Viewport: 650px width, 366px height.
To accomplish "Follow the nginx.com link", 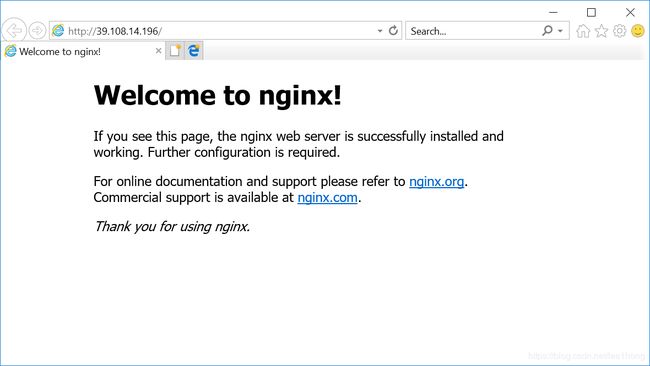I will [327, 198].
